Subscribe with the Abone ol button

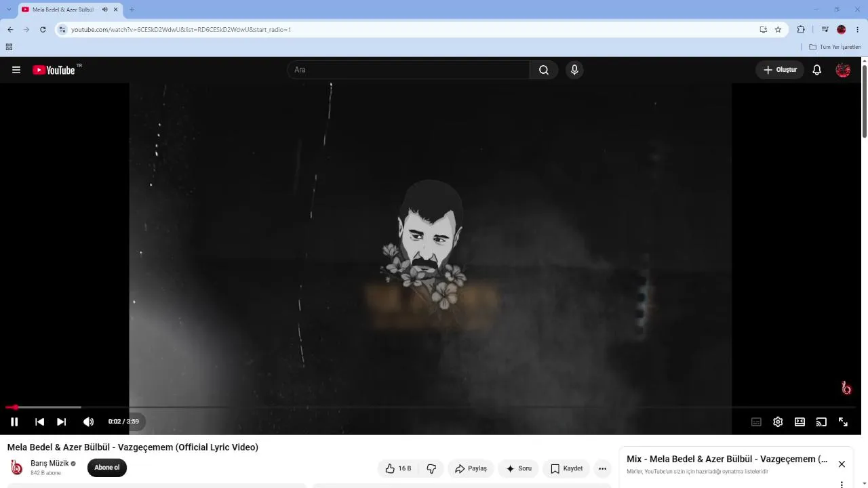(x=107, y=468)
